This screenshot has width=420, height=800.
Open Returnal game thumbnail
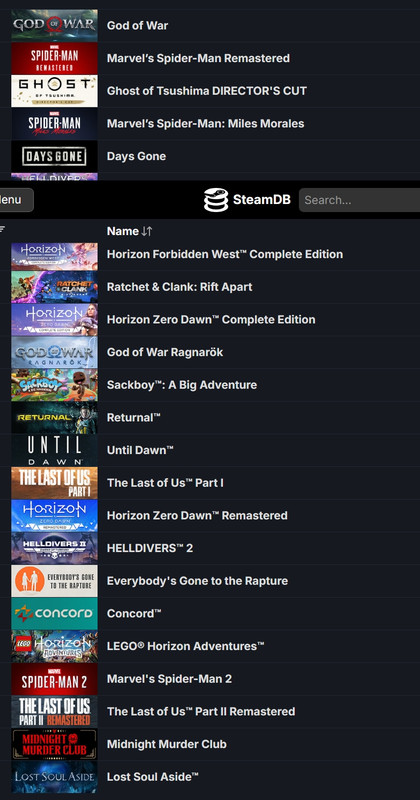54,417
